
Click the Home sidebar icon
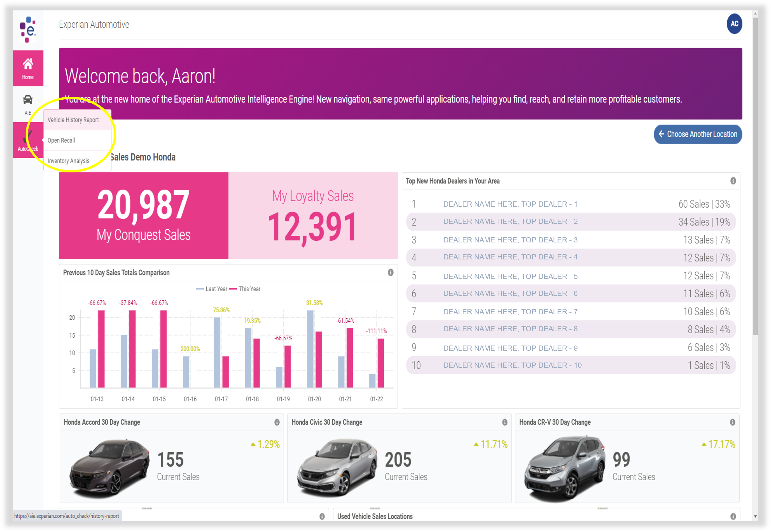coord(28,68)
